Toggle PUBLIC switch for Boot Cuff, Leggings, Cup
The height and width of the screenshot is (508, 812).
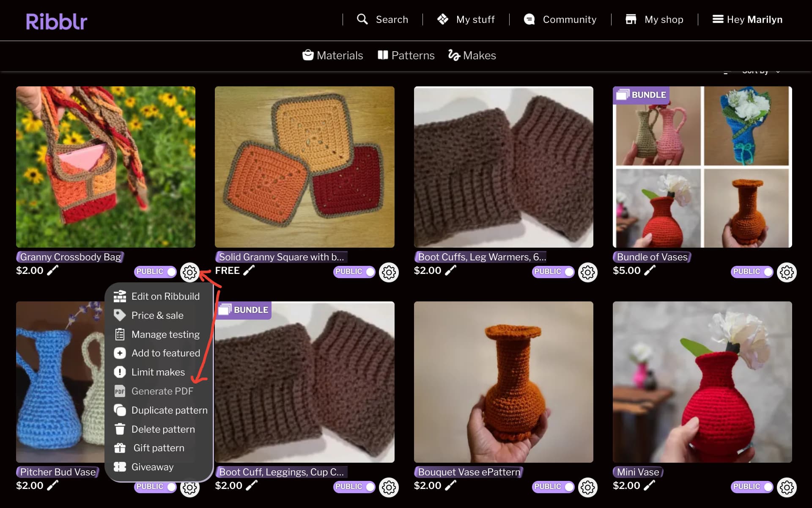point(354,486)
